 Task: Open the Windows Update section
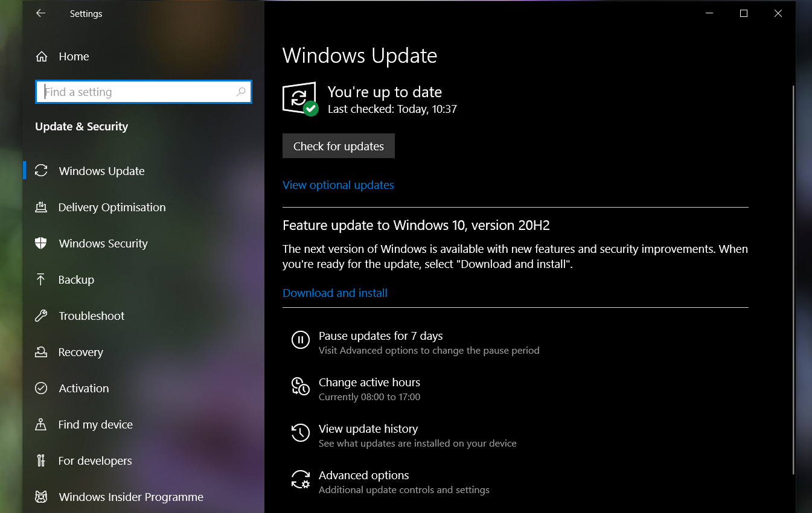(x=144, y=171)
